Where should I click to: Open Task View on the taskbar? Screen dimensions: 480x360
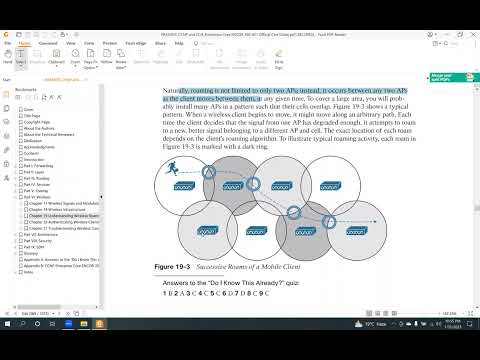click(52, 324)
